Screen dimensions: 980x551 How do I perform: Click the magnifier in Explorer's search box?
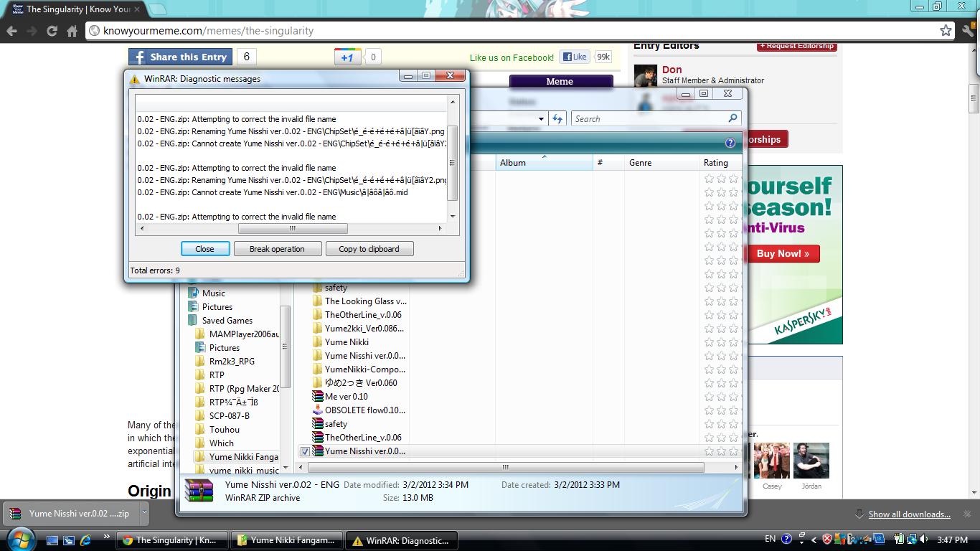point(732,118)
